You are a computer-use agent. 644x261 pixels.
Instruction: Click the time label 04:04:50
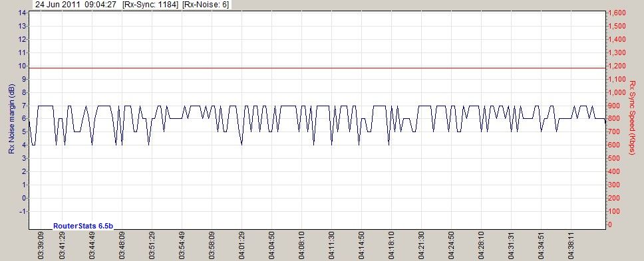[272, 246]
